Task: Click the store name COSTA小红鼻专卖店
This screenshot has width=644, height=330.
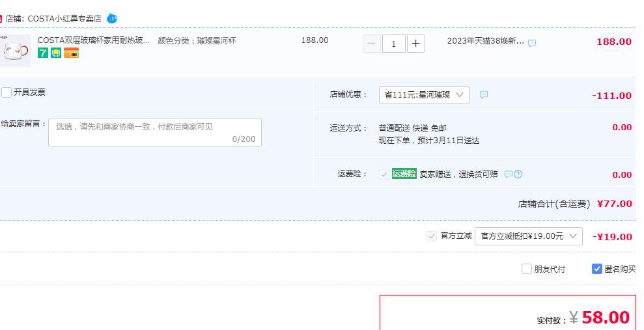Action: pyautogui.click(x=64, y=19)
